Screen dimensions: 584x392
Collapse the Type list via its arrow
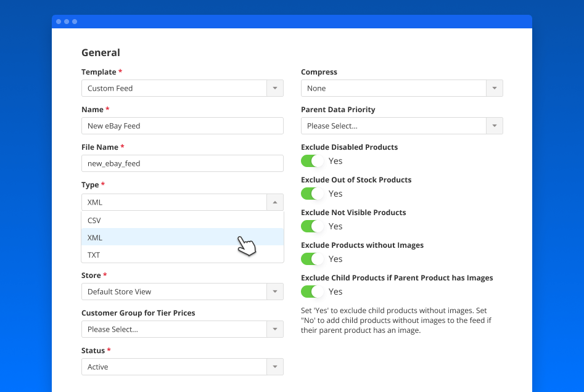[274, 202]
